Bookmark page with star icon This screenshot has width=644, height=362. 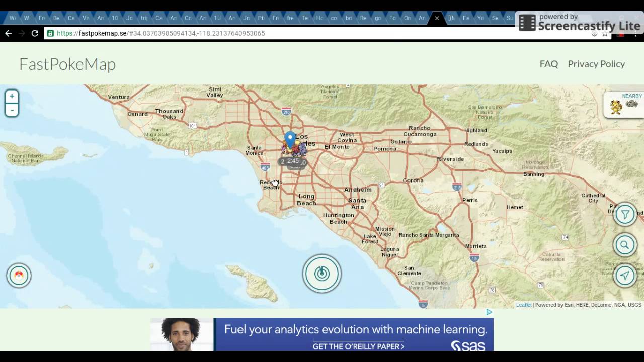[605, 34]
